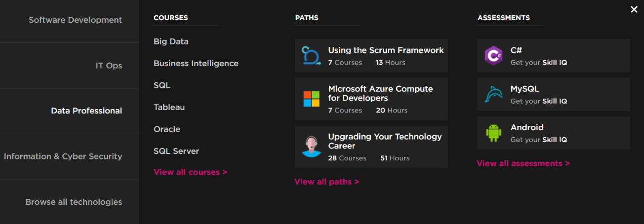Click the Microsoft Azure four-color logo
644x224 pixels.
[311, 99]
